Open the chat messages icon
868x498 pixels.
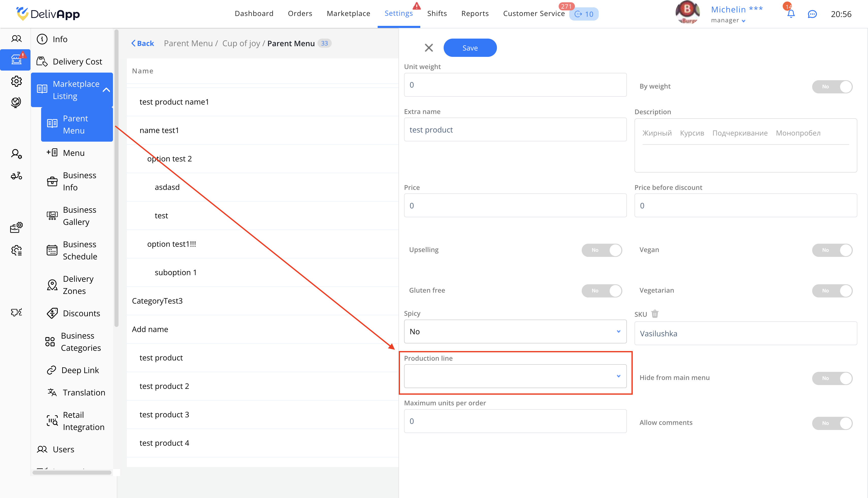tap(812, 14)
